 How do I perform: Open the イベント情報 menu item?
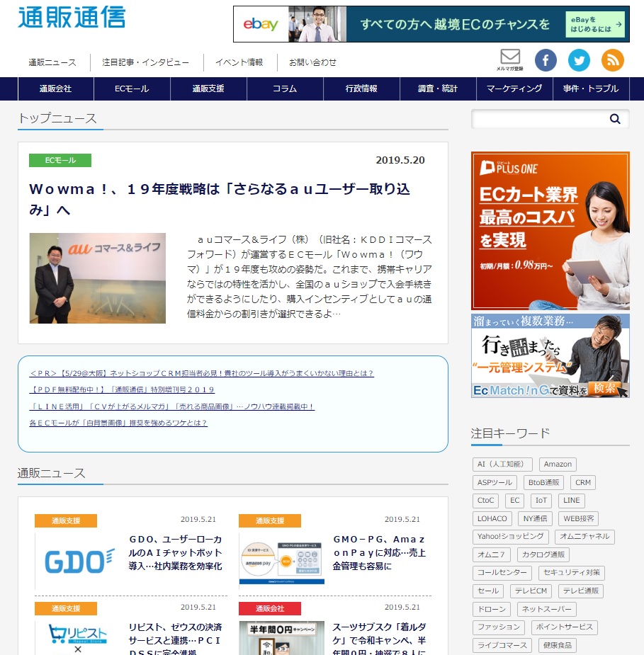[239, 62]
